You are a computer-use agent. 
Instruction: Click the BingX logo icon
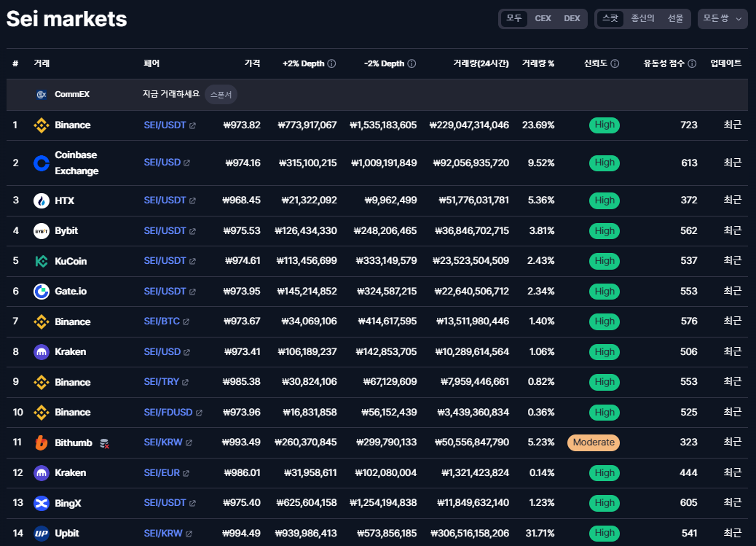click(42, 503)
